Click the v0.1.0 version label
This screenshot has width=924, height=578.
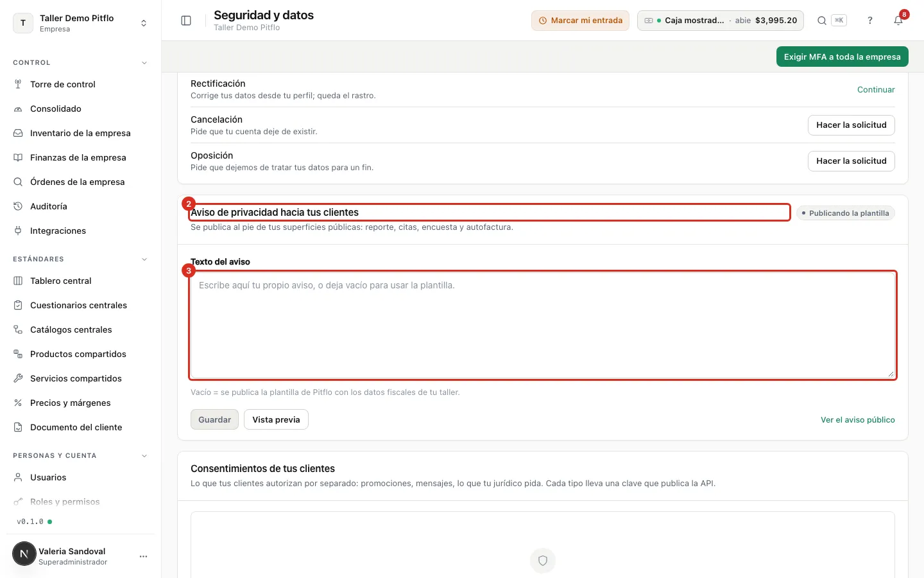click(30, 521)
